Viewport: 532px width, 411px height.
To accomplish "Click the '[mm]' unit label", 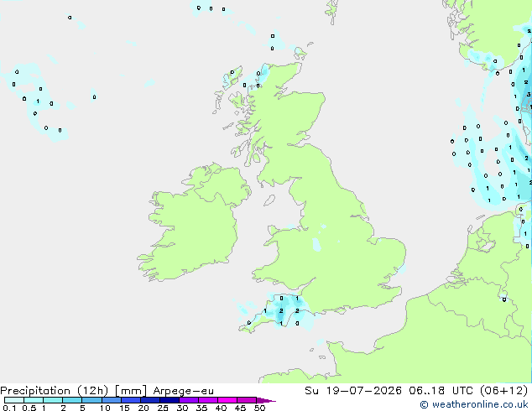I will pos(131,391).
